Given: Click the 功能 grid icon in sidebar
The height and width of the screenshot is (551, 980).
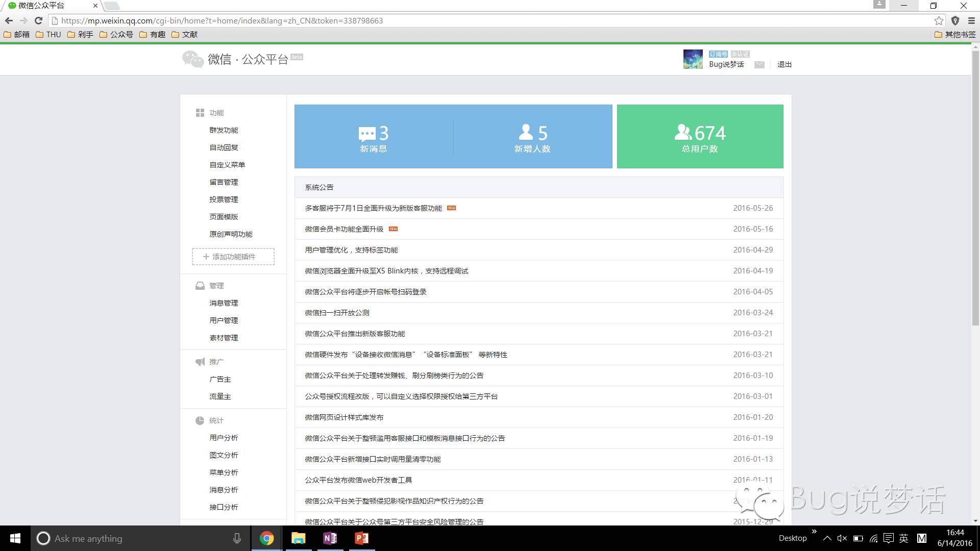Looking at the screenshot, I should coord(200,113).
